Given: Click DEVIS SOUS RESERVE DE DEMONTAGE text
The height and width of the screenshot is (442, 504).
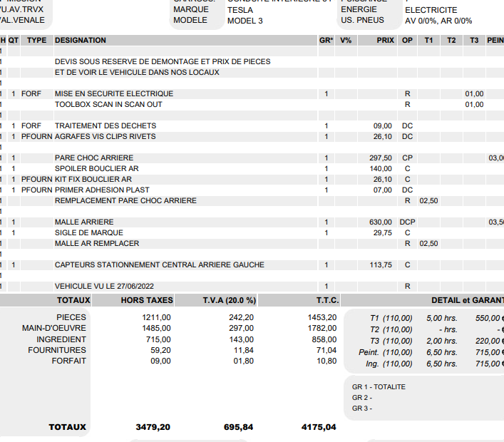Looking at the screenshot, I should (x=163, y=62).
